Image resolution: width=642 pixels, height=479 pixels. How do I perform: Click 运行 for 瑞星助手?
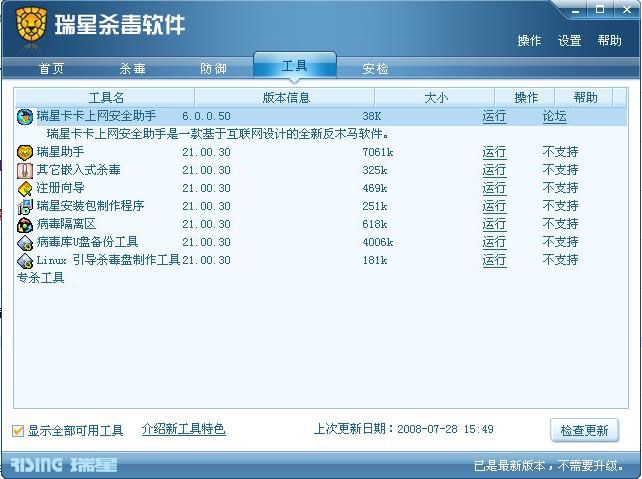[x=494, y=152]
